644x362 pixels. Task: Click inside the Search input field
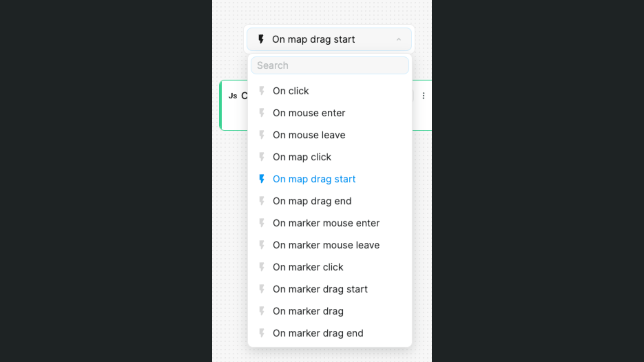click(x=329, y=65)
